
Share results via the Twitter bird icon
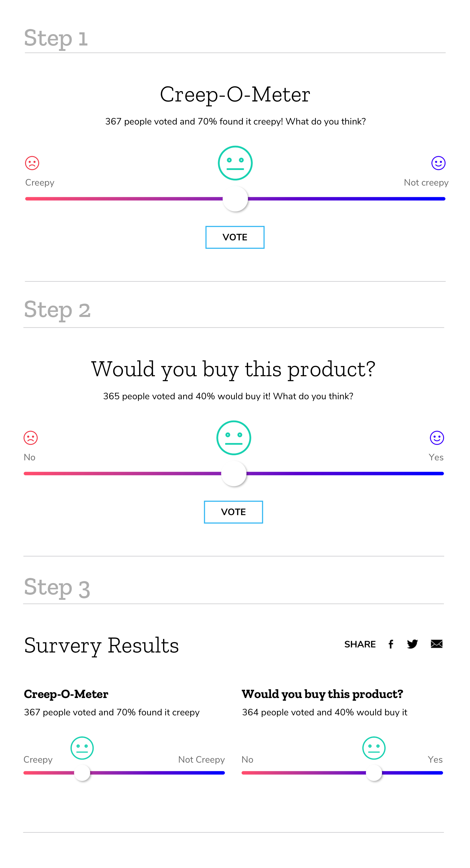click(x=412, y=644)
